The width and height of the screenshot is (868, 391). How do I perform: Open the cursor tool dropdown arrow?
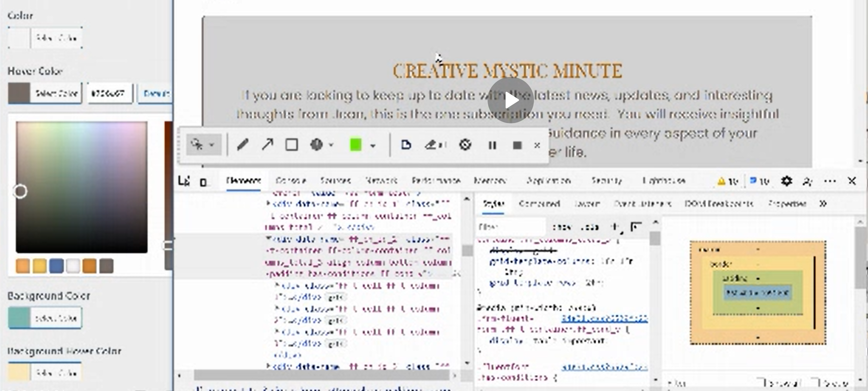[x=212, y=145]
